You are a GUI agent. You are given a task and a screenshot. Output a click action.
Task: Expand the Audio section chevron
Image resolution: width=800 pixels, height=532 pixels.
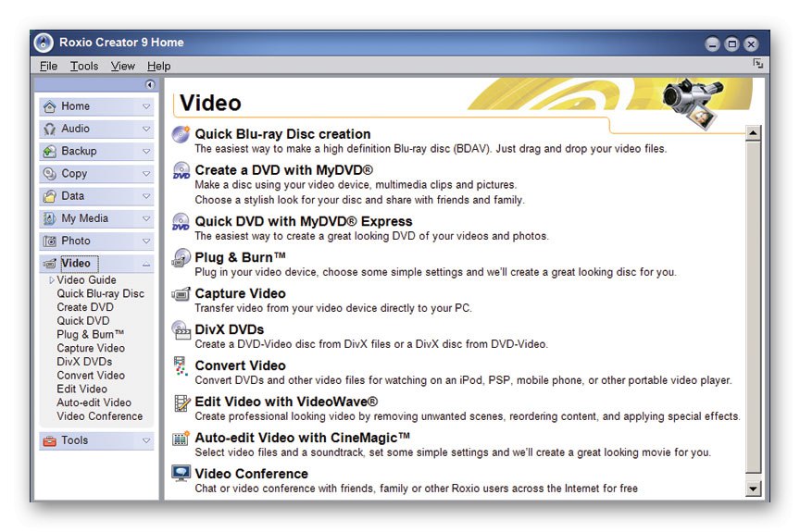tap(146, 129)
